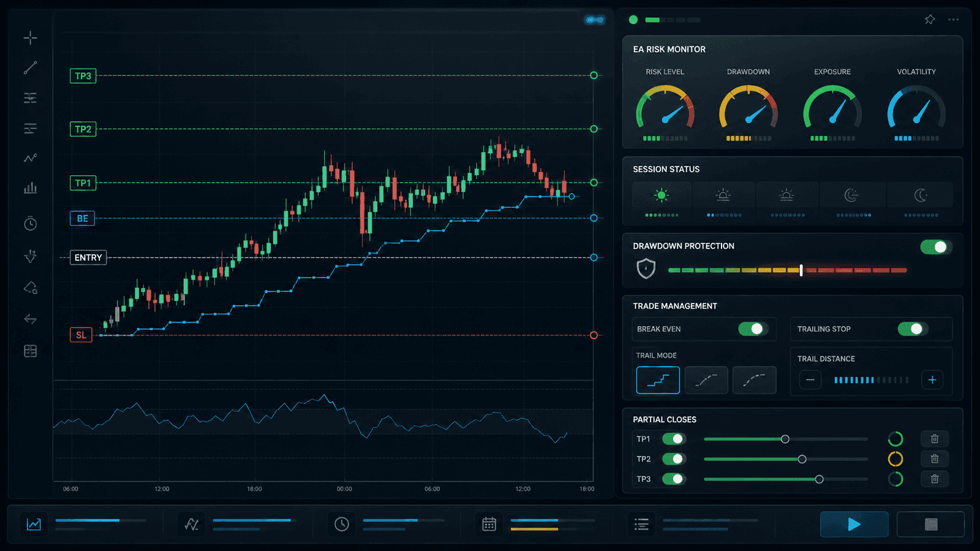Select the trend line drawing tool
The height and width of the screenshot is (551, 980).
(x=30, y=68)
